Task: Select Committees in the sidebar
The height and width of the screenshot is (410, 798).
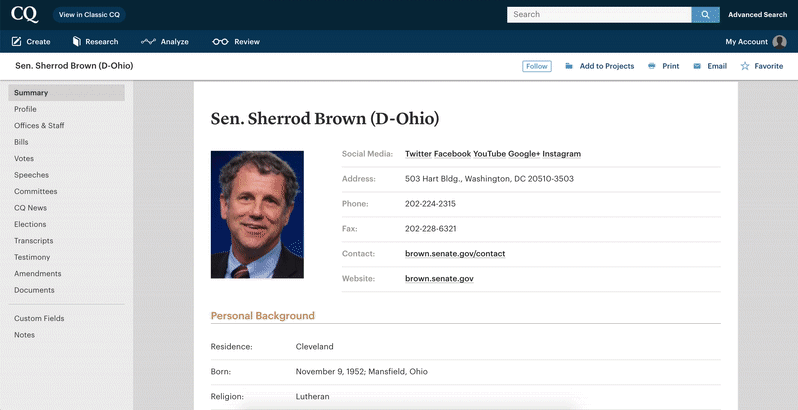Action: (x=36, y=191)
